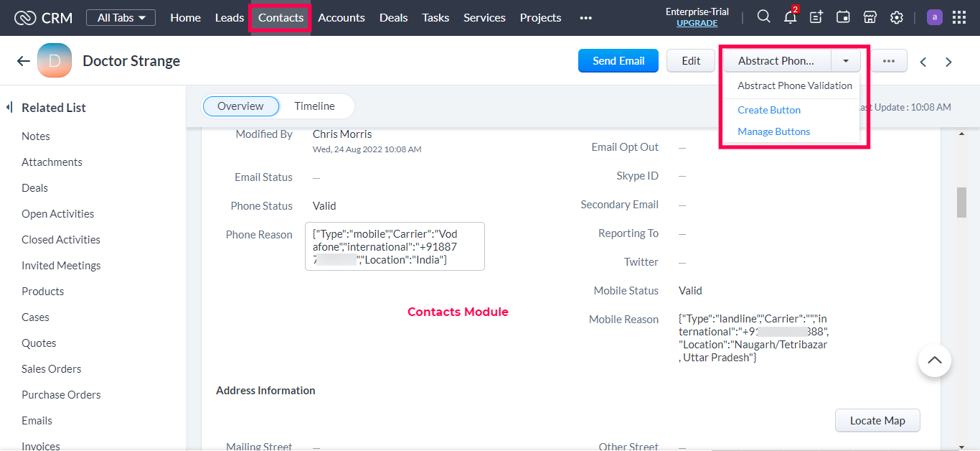980x451 pixels.
Task: Open the apps grid launcher
Action: pos(959,17)
